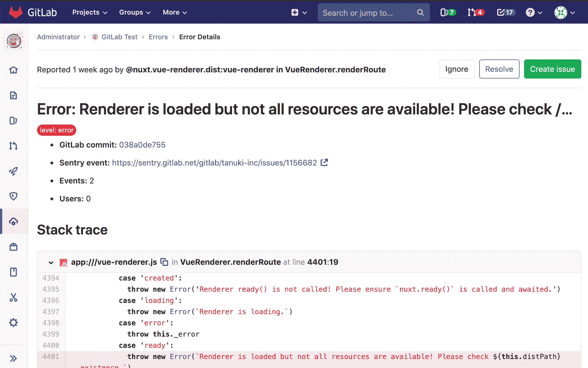Open the Projects menu dropdown
The height and width of the screenshot is (368, 588).
pos(89,12)
